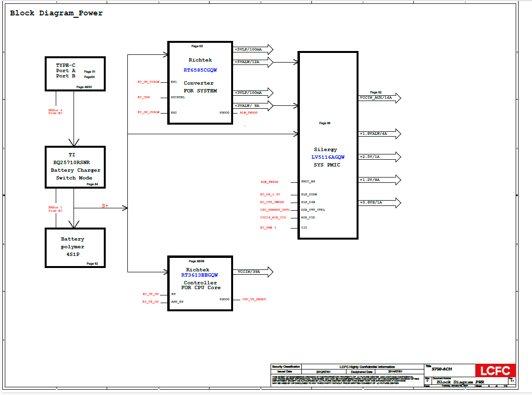532x395 pixels.
Task: Click the "EN2" pin name
Action: click(173, 113)
